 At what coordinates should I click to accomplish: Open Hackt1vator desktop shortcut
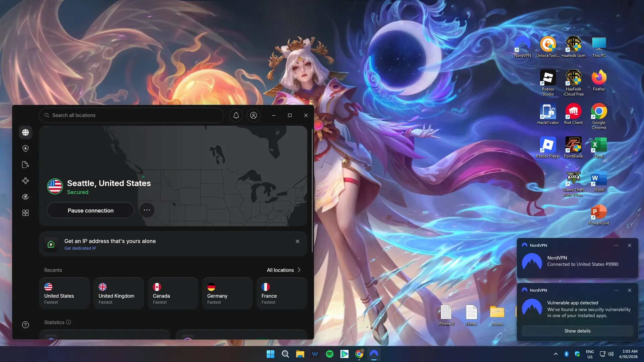(x=548, y=114)
